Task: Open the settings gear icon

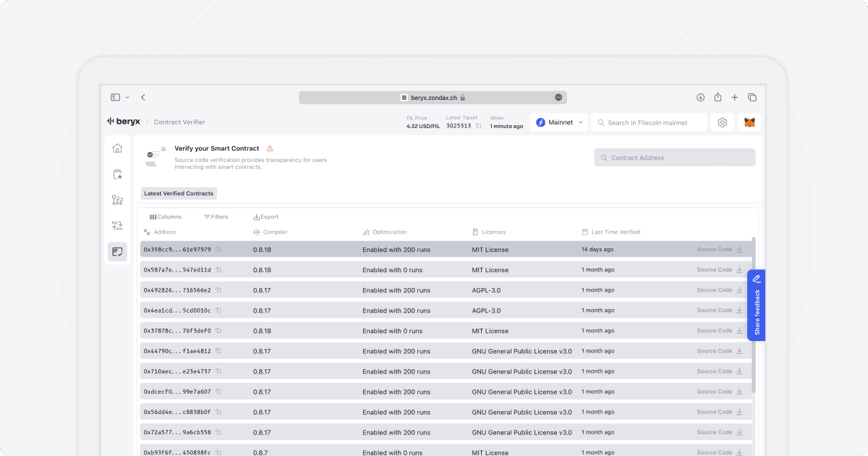Action: [x=722, y=122]
